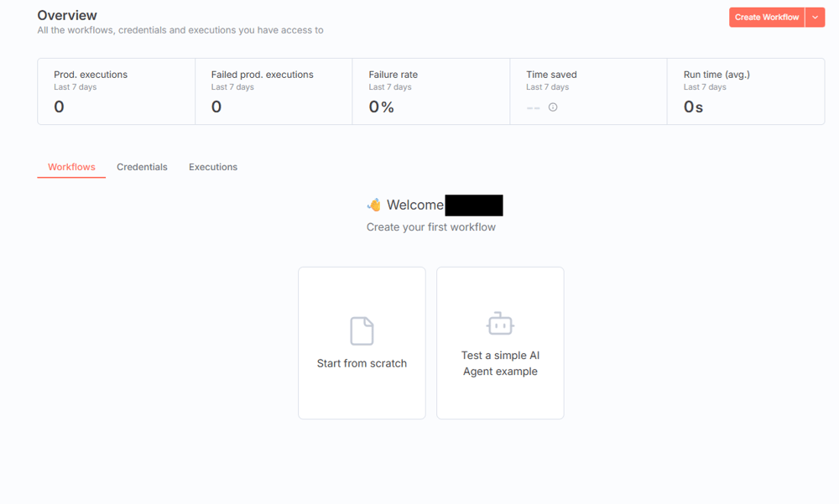Screen dimensions: 839x504
Task: Click the Create your first workflow text
Action: pyautogui.click(x=430, y=227)
